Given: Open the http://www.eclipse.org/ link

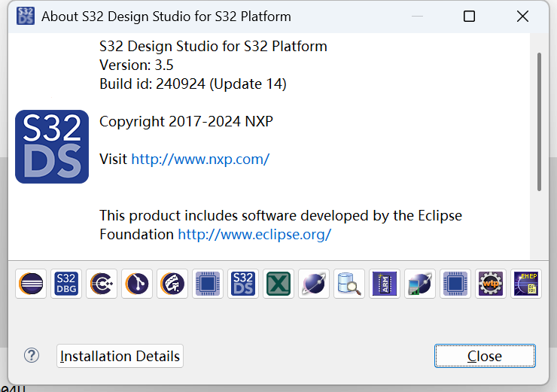Looking at the screenshot, I should [x=254, y=234].
